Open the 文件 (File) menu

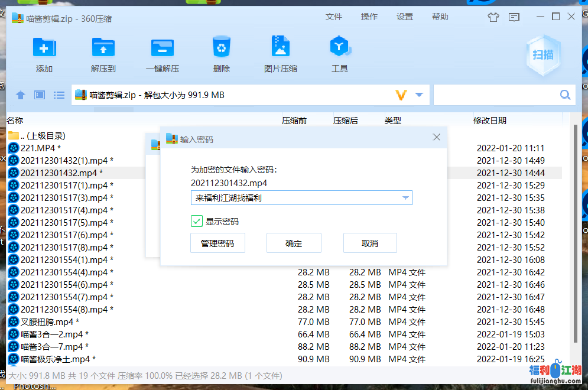coord(334,17)
